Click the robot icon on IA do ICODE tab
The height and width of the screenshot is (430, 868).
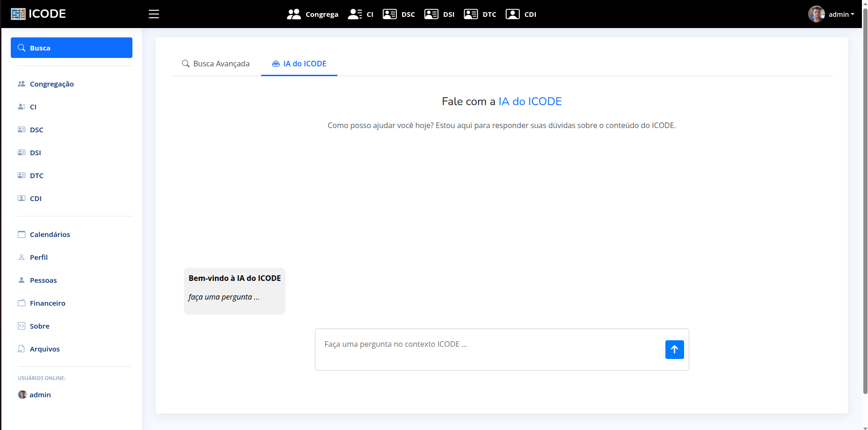point(275,63)
